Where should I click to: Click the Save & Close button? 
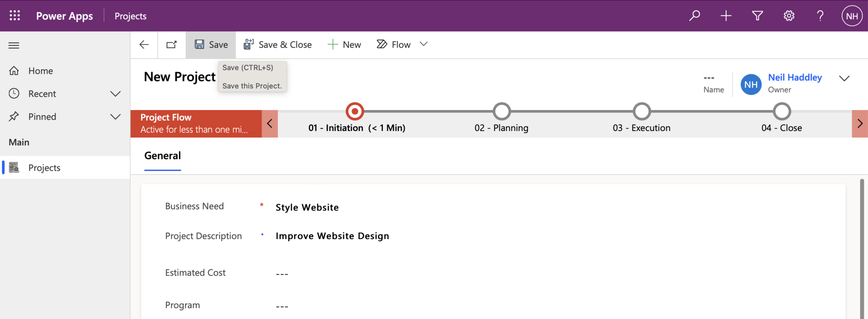tap(278, 45)
